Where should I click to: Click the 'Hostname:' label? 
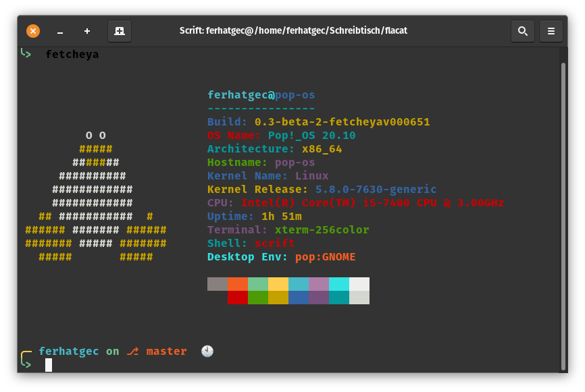237,163
